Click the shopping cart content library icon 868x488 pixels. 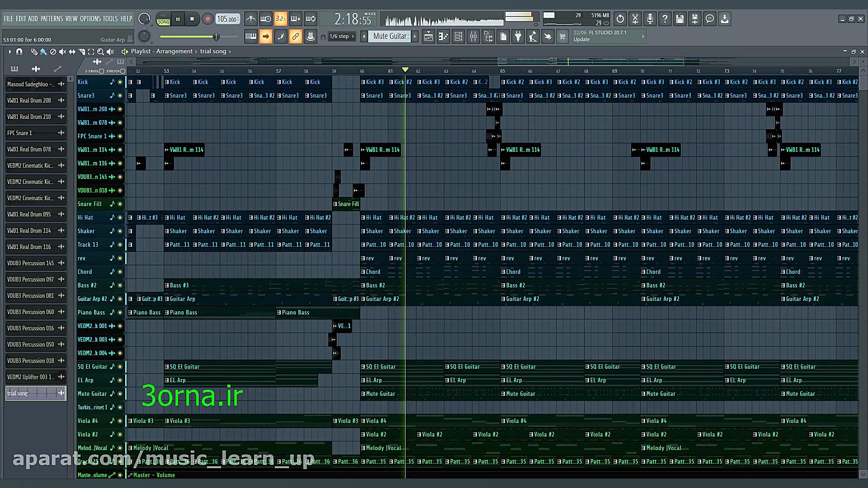562,37
